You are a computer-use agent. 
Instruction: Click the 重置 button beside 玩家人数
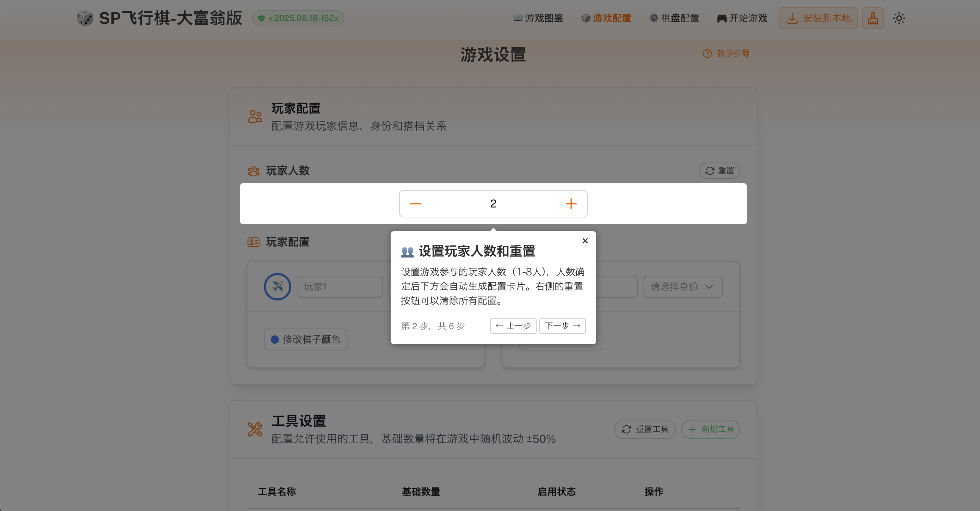pos(719,170)
